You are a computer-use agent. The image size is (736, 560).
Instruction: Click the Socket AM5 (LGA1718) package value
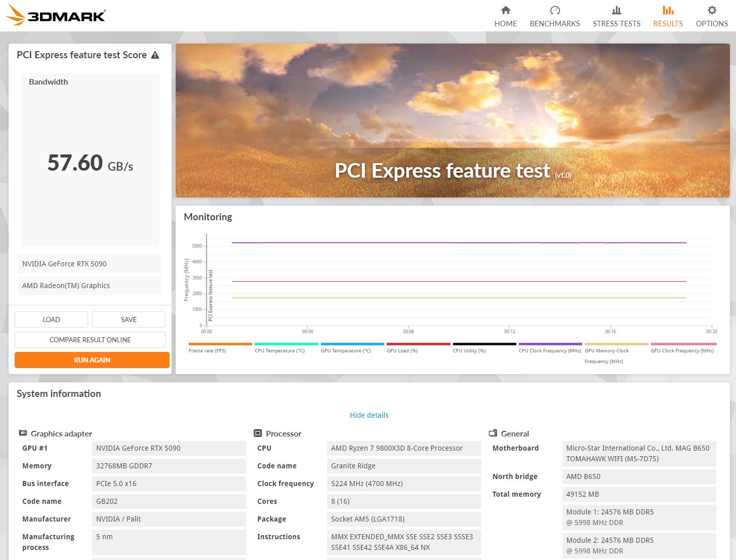pos(404,519)
